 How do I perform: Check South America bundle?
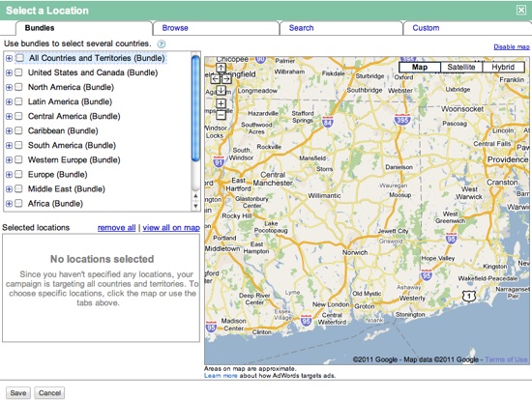18,146
